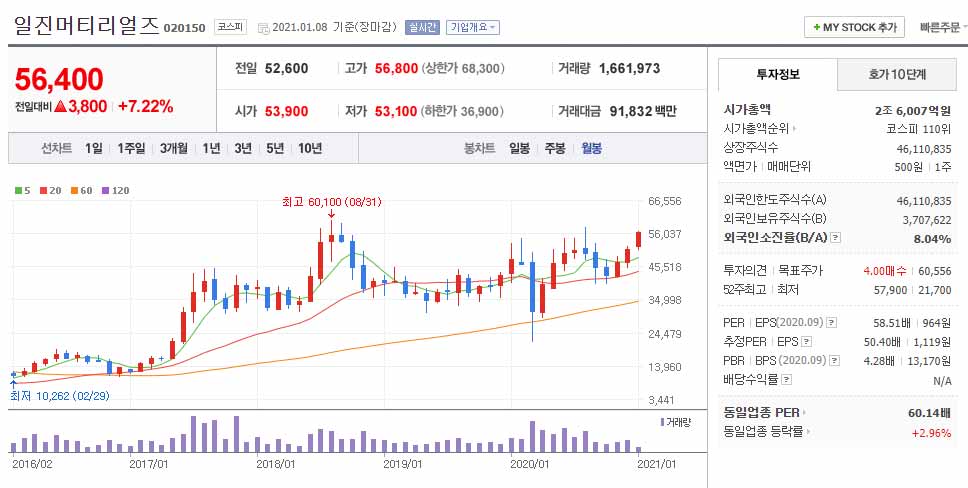Click the 외국인보유주식수(B) value 3,707,622
The image size is (968, 488).
click(927, 220)
